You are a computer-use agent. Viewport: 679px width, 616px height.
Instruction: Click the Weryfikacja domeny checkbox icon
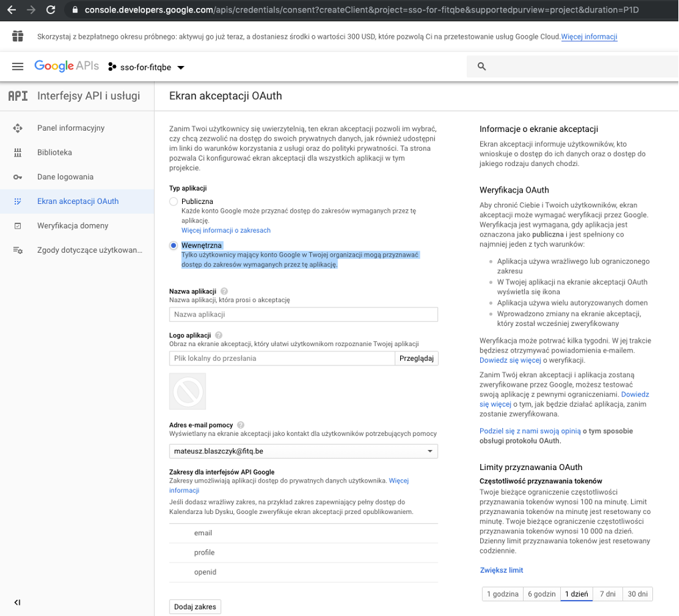click(18, 226)
